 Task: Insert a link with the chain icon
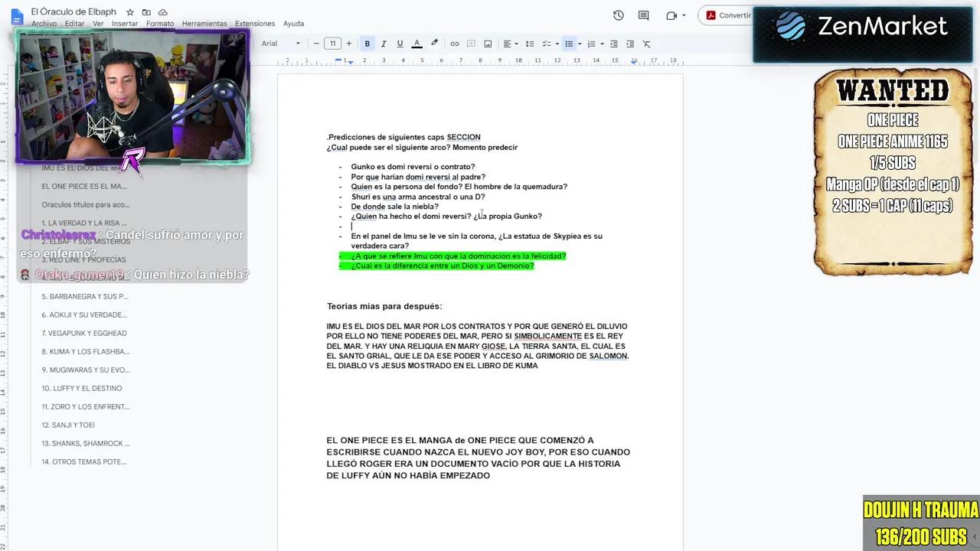(455, 44)
